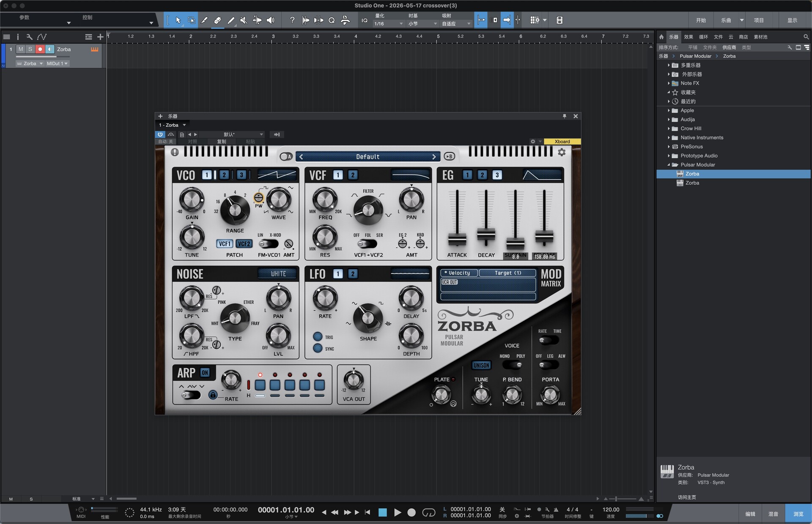
Task: Select the Eraser tool
Action: (x=218, y=20)
